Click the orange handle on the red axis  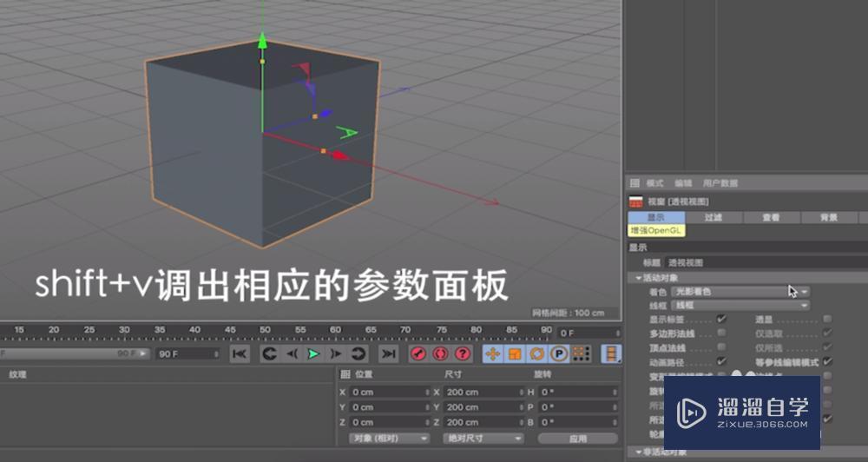323,151
